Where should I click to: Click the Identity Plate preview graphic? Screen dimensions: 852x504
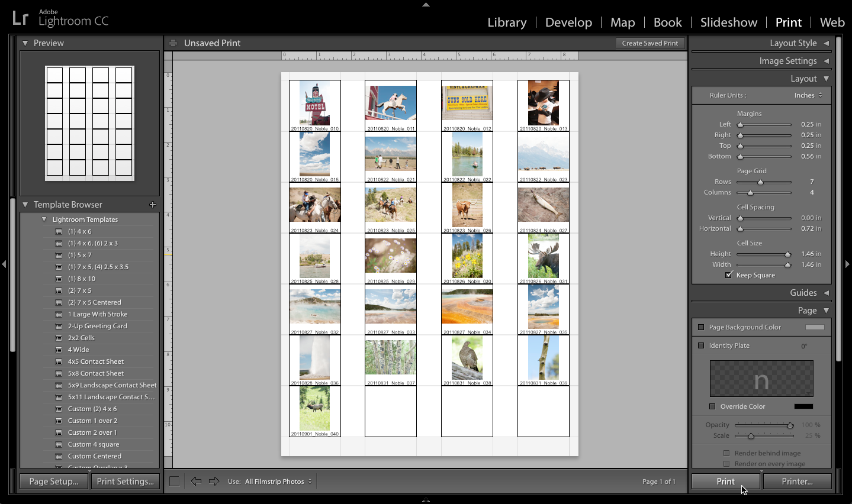pos(761,378)
